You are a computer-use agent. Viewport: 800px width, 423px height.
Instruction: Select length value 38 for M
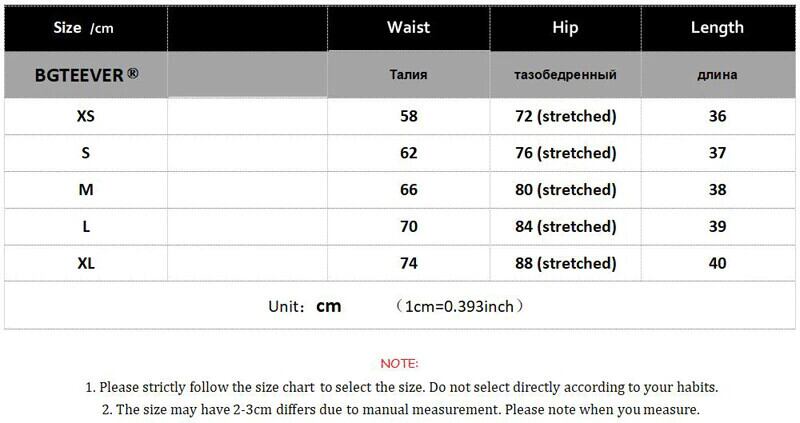point(717,190)
